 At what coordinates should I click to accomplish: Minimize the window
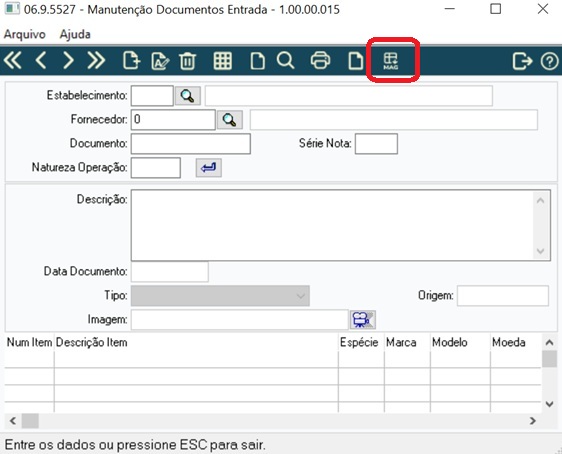pyautogui.click(x=449, y=9)
